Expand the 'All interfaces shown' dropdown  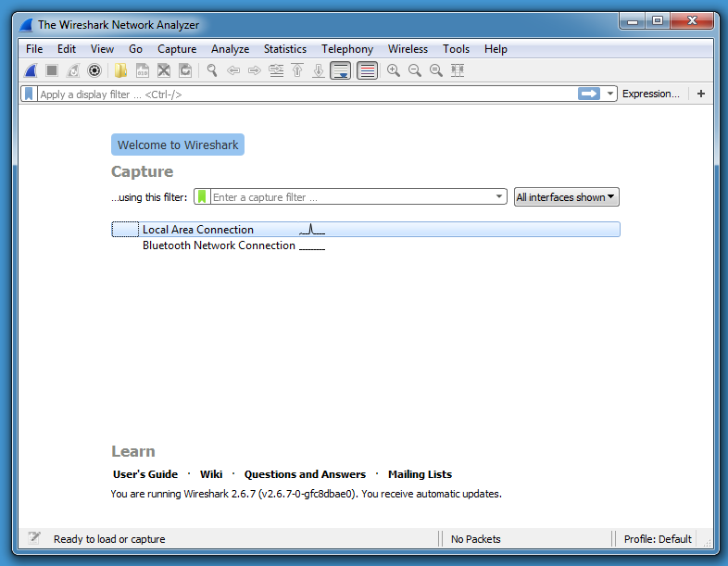click(566, 197)
